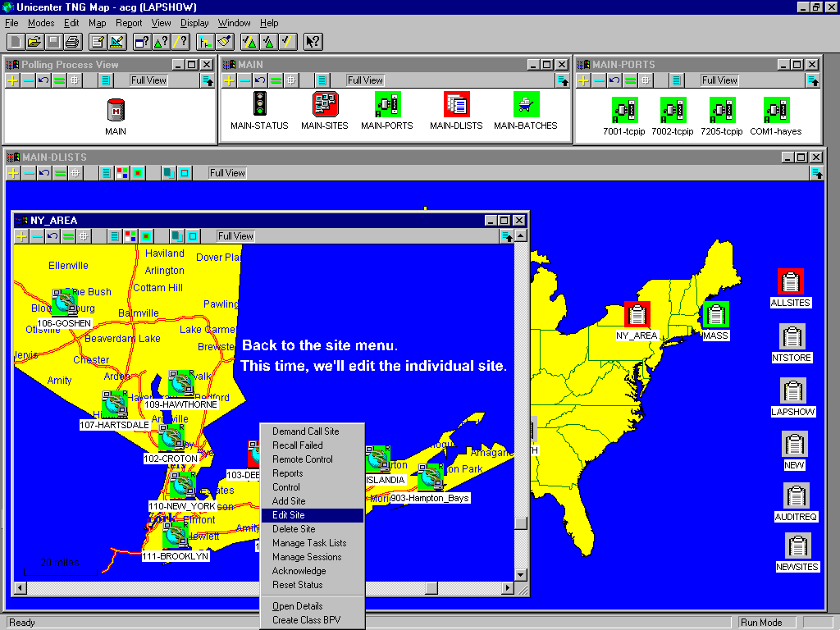
Task: Select the AUDITREQ clipboard icon
Action: (796, 496)
